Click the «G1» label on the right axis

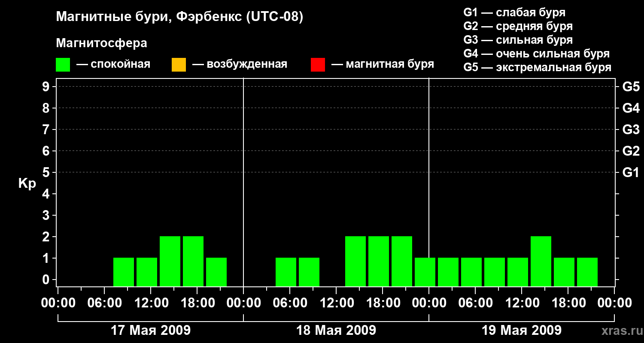(x=631, y=172)
